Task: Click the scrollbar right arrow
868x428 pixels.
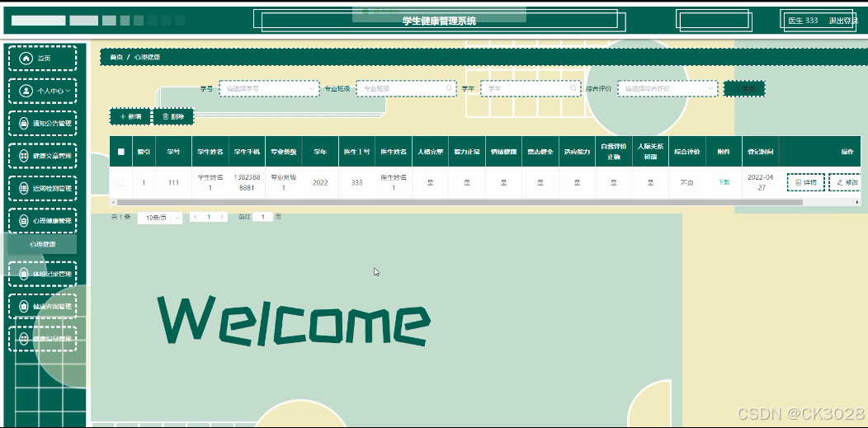Action: tap(857, 202)
